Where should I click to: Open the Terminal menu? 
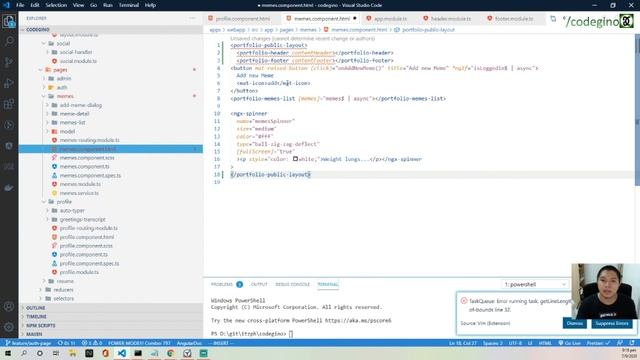click(129, 5)
